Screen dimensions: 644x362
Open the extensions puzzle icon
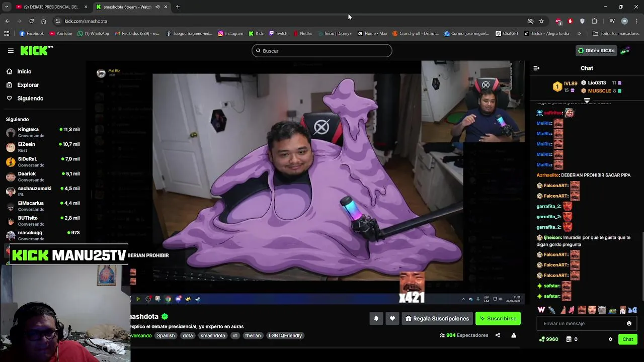[594, 21]
